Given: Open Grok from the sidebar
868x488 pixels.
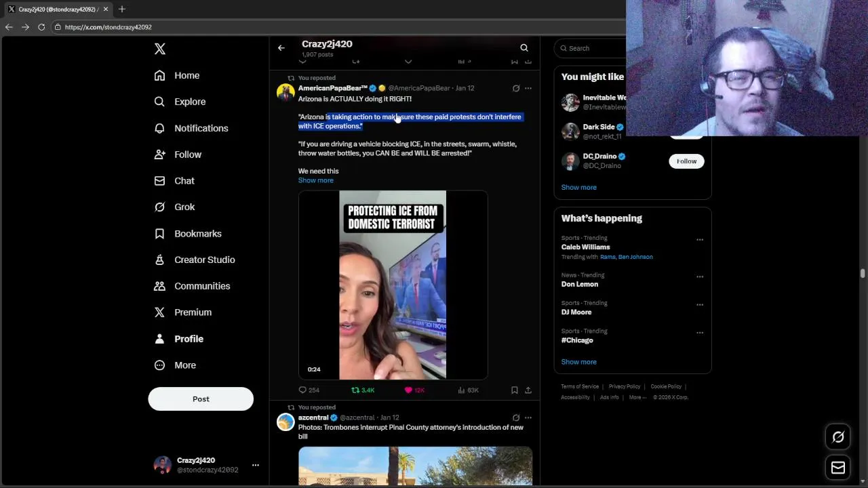Looking at the screenshot, I should (x=174, y=207).
